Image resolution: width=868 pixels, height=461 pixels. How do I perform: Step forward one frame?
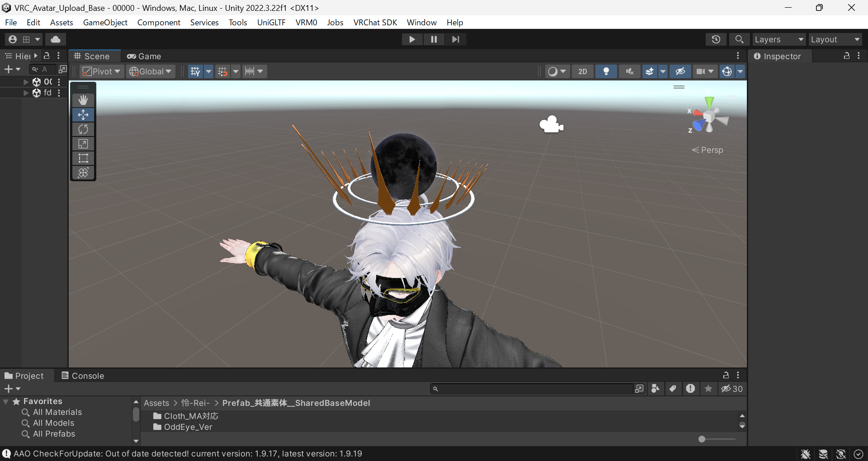456,39
